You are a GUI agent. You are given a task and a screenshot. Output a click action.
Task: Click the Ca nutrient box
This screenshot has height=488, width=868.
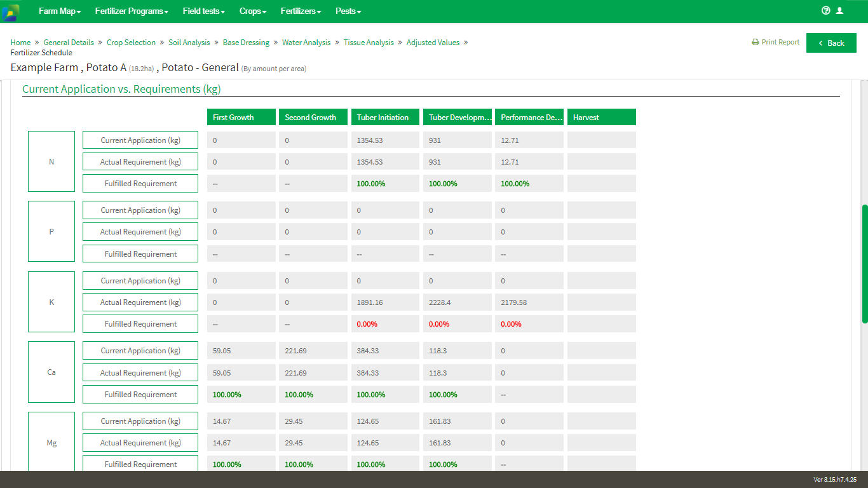[x=51, y=372]
